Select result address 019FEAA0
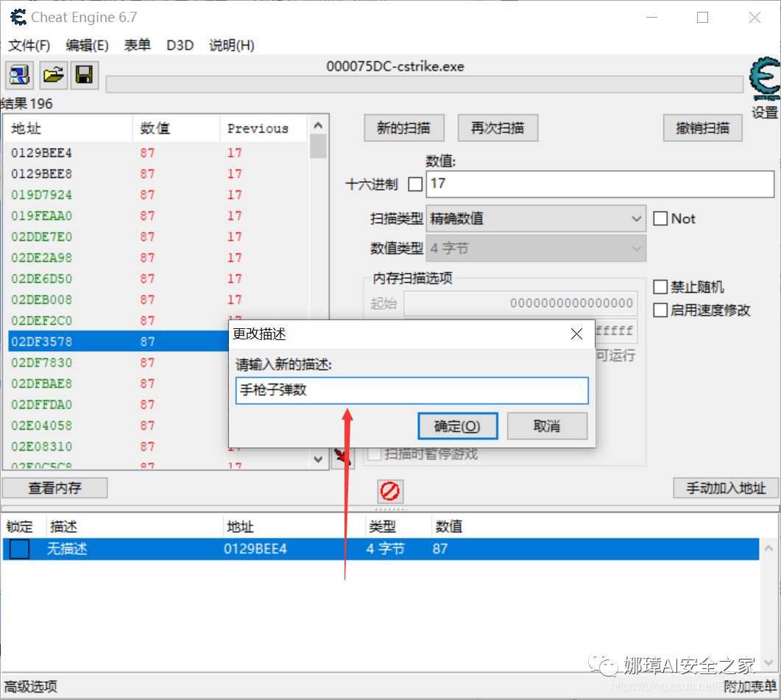 [x=41, y=215]
